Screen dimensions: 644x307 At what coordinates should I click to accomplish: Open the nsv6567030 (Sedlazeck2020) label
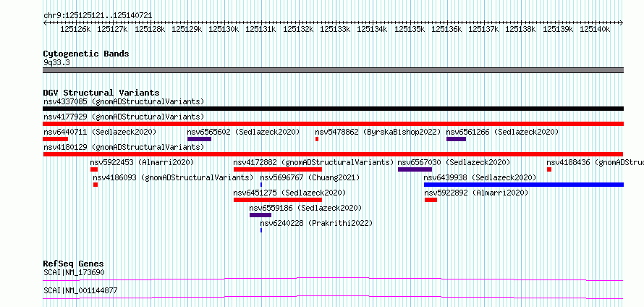pyautogui.click(x=454, y=162)
